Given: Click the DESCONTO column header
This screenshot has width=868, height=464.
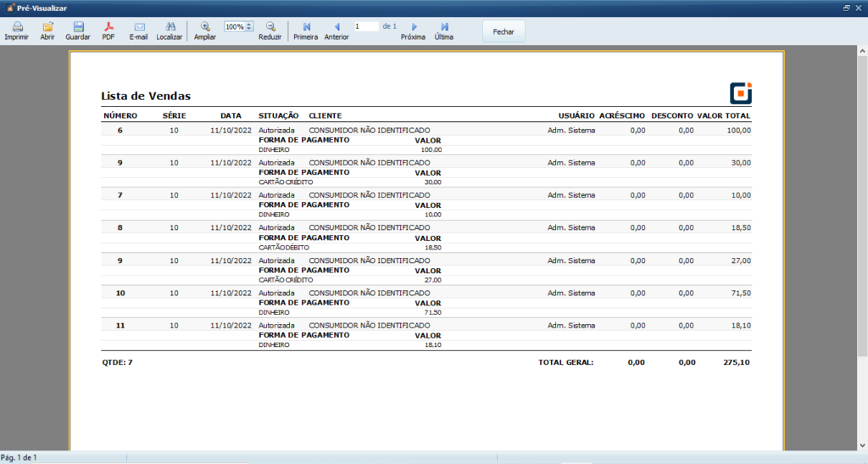Looking at the screenshot, I should pos(672,115).
